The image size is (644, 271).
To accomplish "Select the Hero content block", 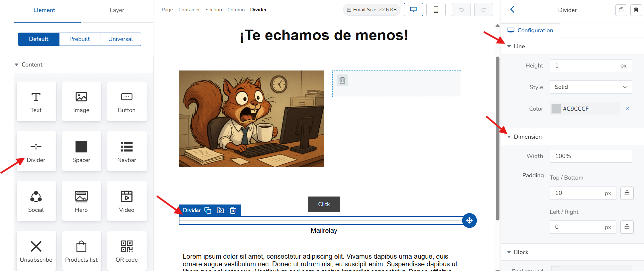I will (81, 201).
